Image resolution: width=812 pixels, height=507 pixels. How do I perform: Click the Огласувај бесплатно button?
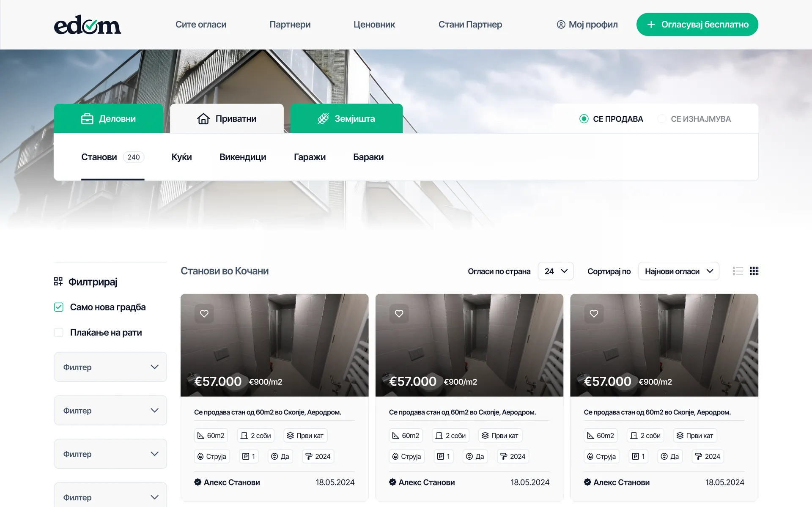[697, 25]
